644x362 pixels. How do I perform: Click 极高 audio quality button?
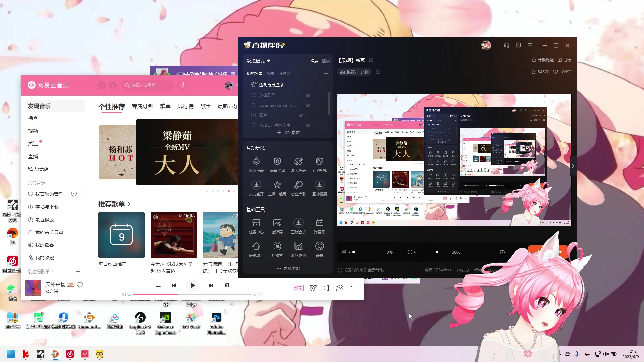tap(298, 288)
